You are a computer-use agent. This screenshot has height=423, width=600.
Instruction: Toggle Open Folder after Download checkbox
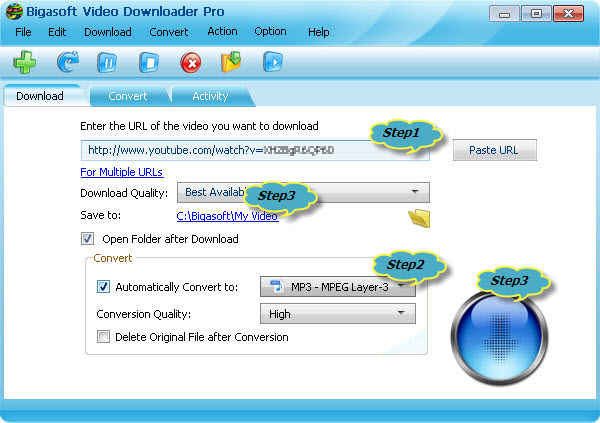coord(88,239)
